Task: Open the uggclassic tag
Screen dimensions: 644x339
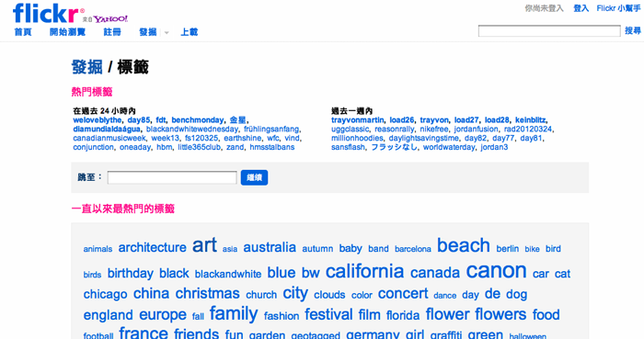Action: (x=350, y=130)
